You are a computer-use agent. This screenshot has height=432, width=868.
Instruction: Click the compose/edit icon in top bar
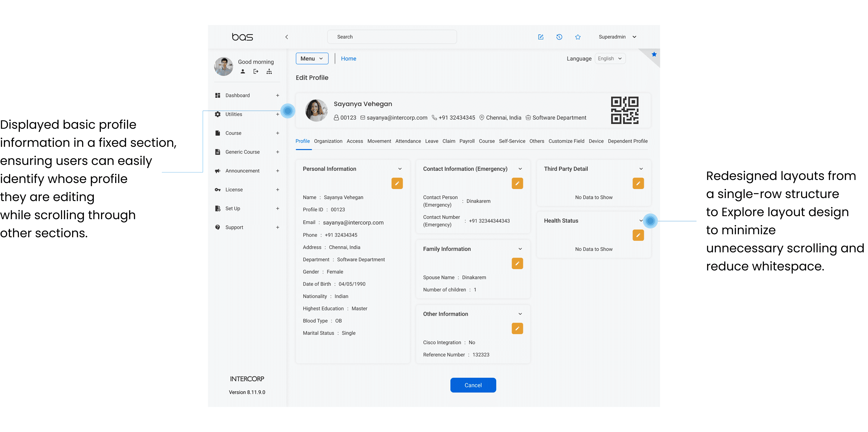click(x=540, y=37)
